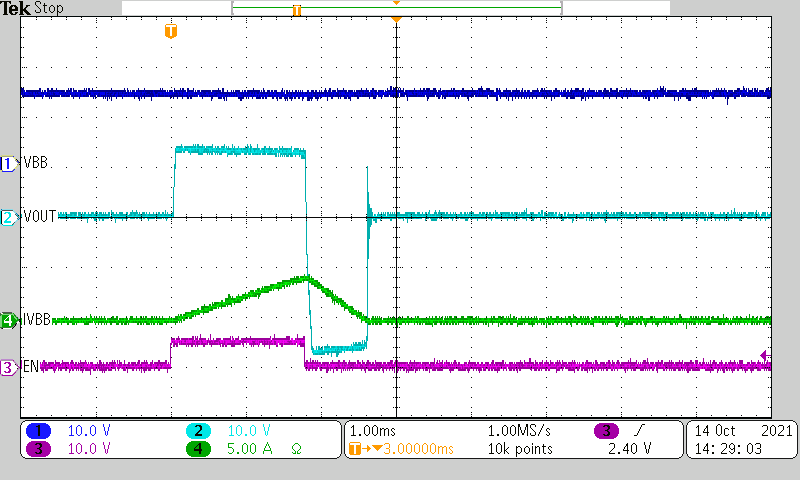The height and width of the screenshot is (480, 800).
Task: Click the trigger source channel 3 badge
Action: (606, 431)
